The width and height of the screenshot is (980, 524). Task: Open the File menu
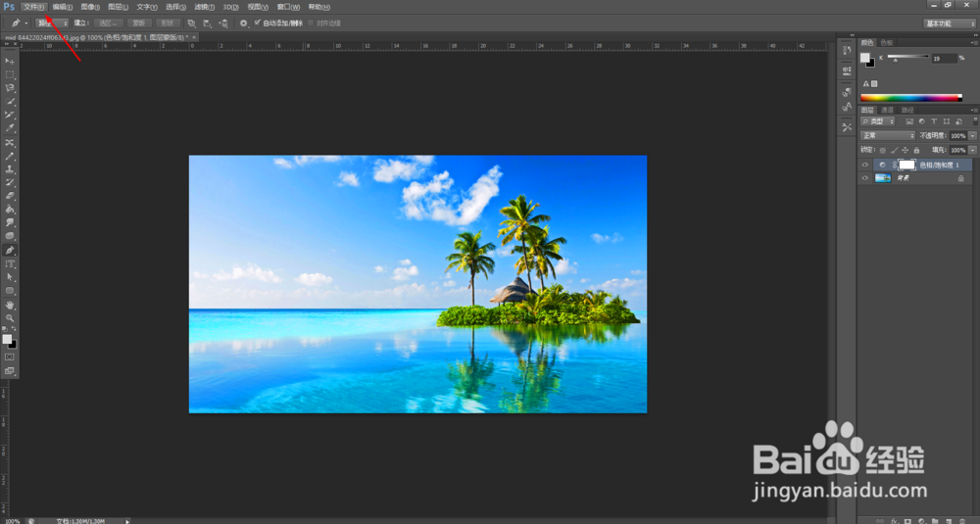point(33,7)
